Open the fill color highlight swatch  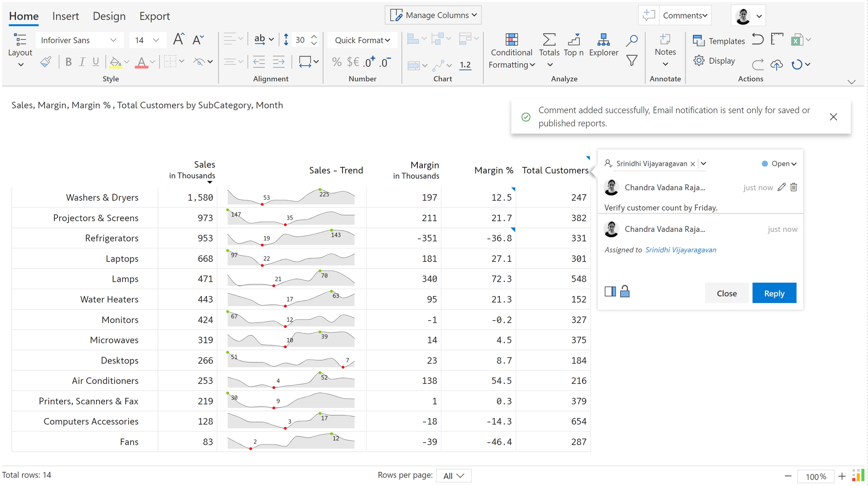(x=115, y=62)
